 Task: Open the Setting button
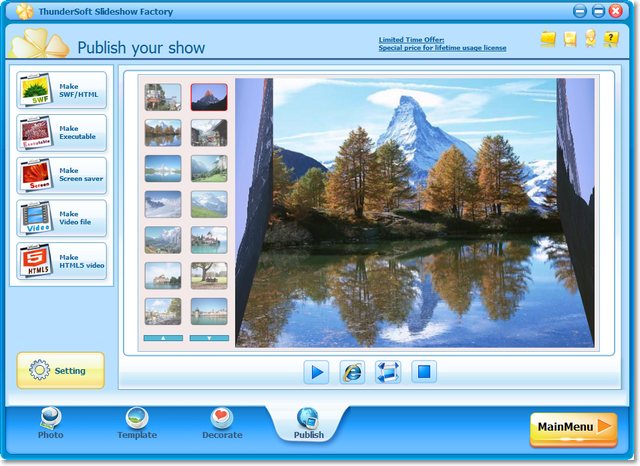(x=60, y=371)
